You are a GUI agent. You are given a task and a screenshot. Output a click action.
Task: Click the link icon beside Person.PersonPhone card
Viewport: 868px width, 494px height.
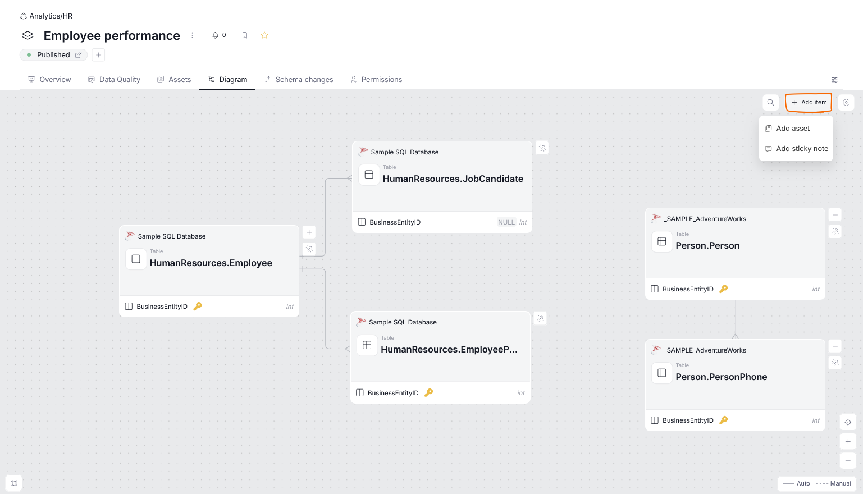[835, 363]
